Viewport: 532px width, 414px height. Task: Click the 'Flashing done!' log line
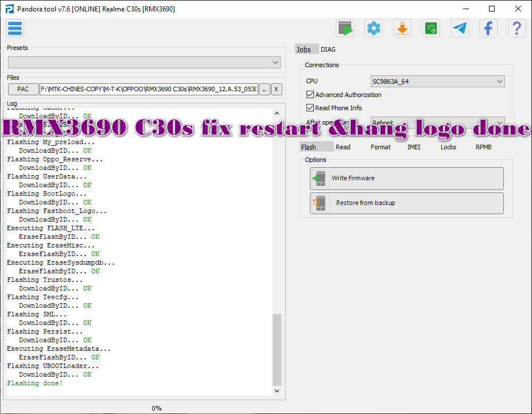point(35,384)
